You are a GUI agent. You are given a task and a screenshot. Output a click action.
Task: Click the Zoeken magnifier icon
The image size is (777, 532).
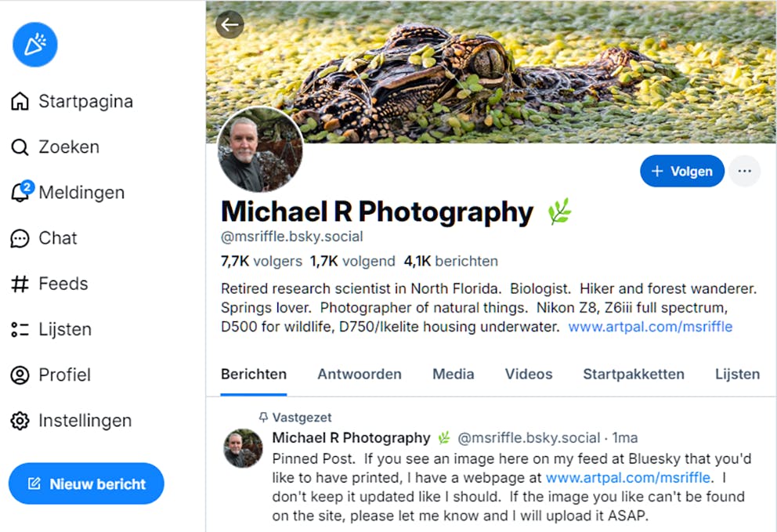[20, 147]
